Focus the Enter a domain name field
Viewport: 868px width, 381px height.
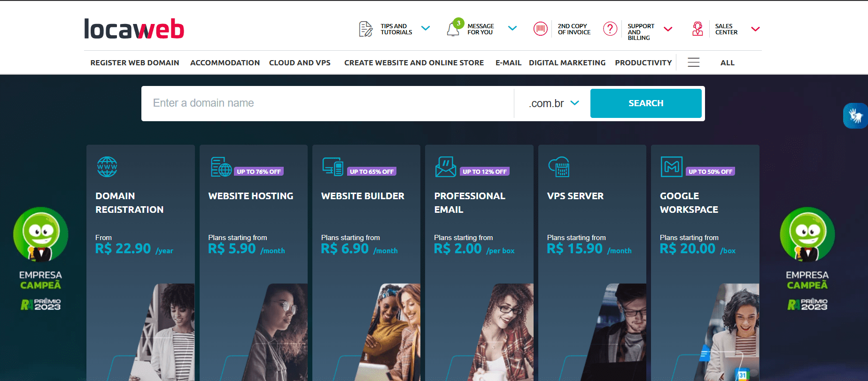[x=327, y=103]
